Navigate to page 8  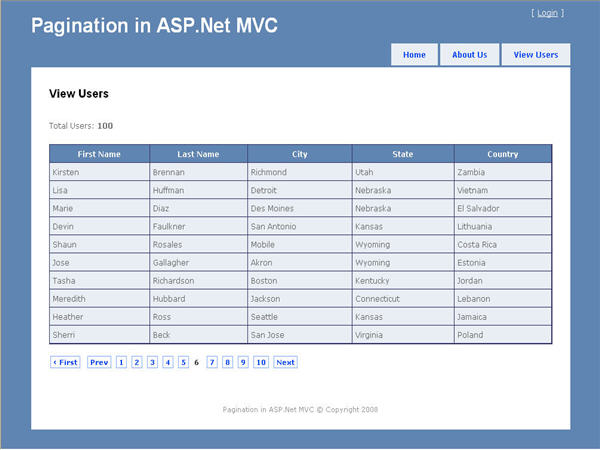pyautogui.click(x=228, y=362)
